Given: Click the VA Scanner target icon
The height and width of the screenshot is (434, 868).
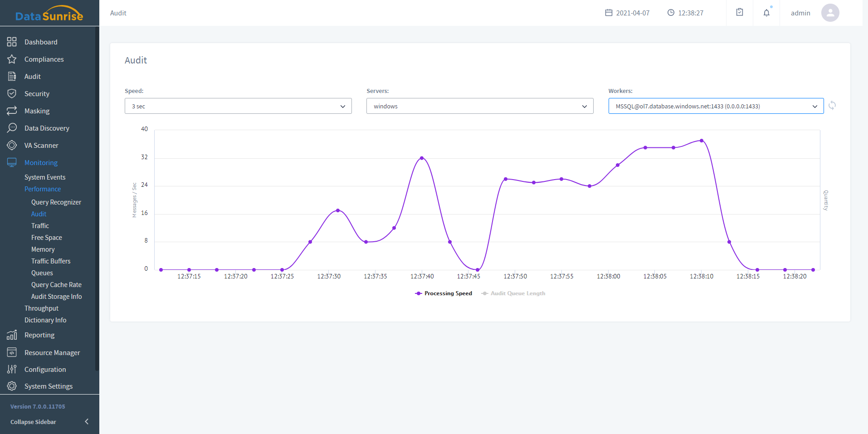Looking at the screenshot, I should (x=12, y=146).
